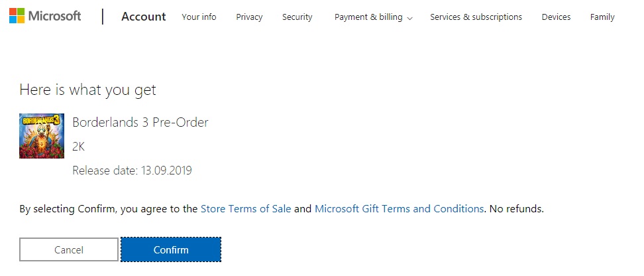Open the Privacy section

pyautogui.click(x=249, y=17)
